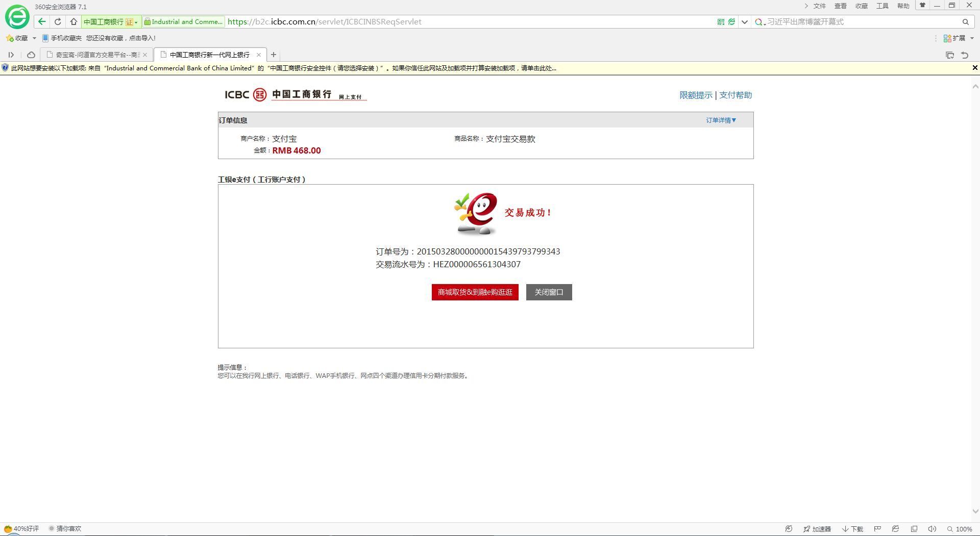Image resolution: width=980 pixels, height=536 pixels.
Task: Click the restore closed tab undo icon
Action: pyautogui.click(x=965, y=55)
